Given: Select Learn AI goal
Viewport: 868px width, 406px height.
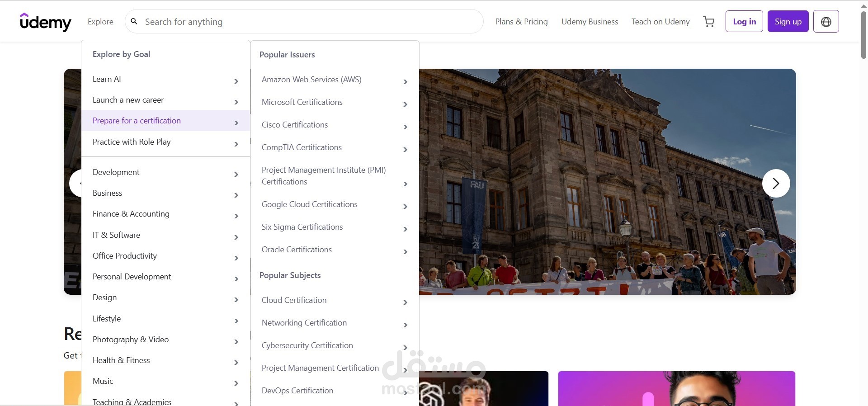Looking at the screenshot, I should pyautogui.click(x=165, y=79).
